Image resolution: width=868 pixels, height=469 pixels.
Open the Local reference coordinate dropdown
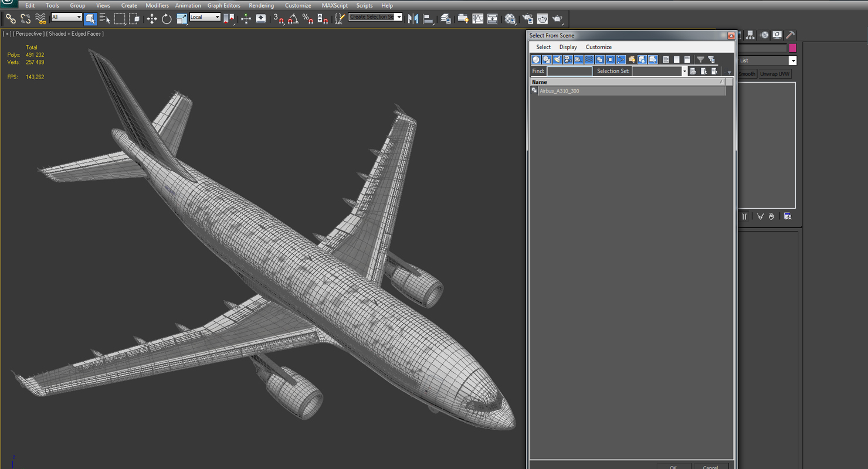tap(205, 17)
